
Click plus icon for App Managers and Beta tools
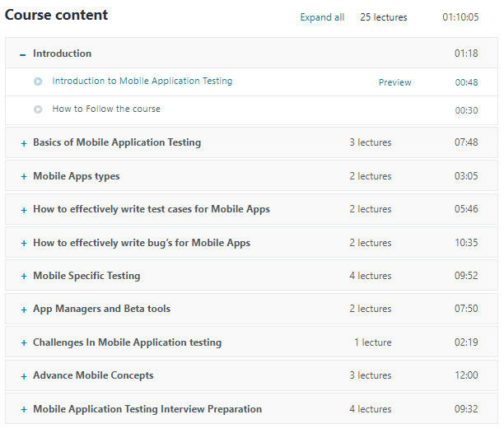point(24,310)
